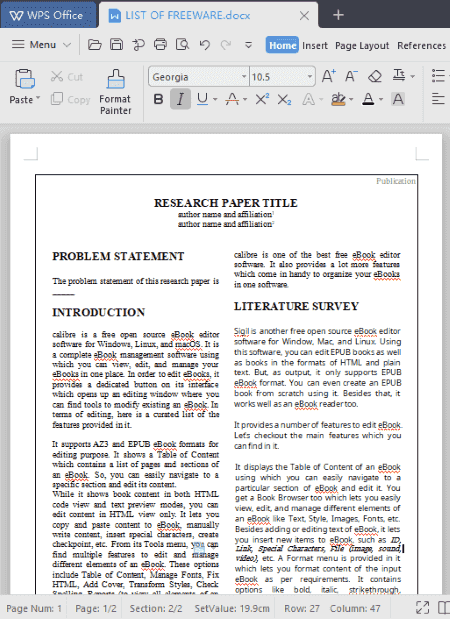Screen dimensions: 450x619
Task: Click the WPS Office home tab
Action: click(48, 15)
